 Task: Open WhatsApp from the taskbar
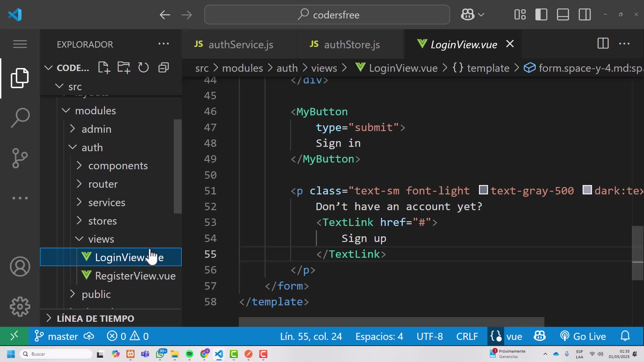coord(160,354)
